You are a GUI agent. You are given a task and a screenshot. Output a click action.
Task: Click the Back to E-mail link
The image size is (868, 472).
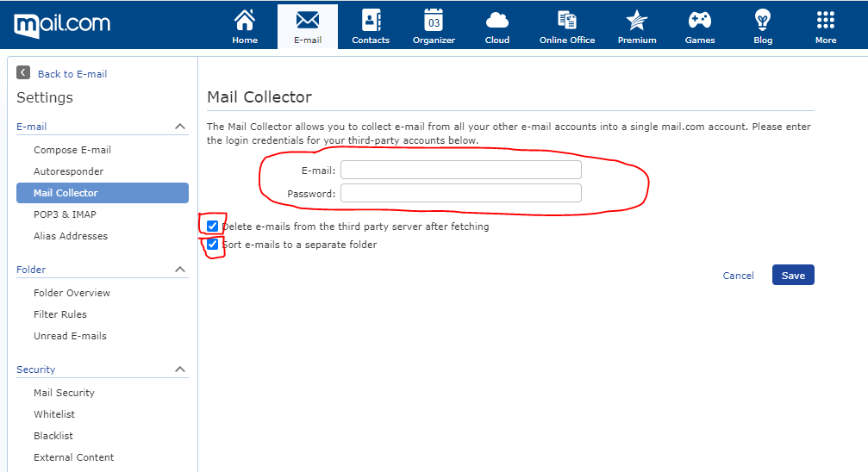tap(72, 73)
